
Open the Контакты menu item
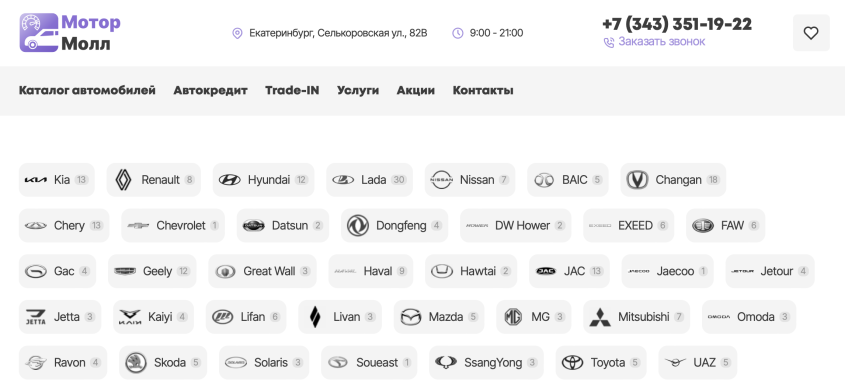tap(483, 91)
